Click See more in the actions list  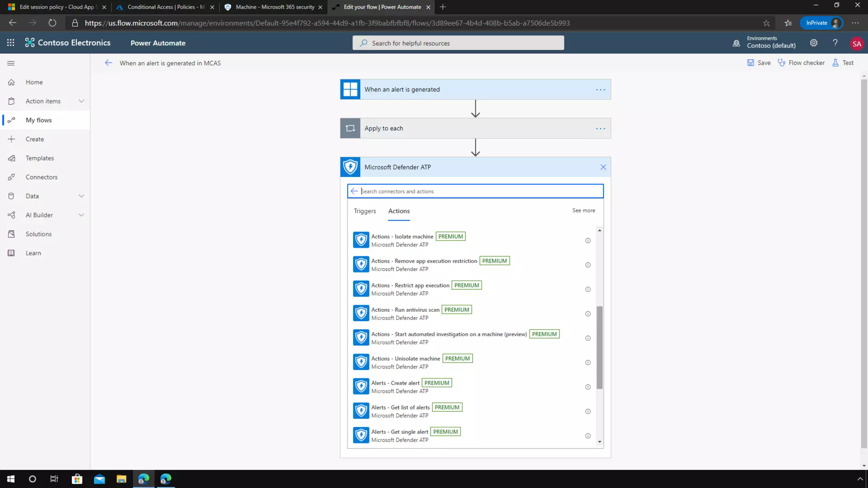[x=583, y=211]
